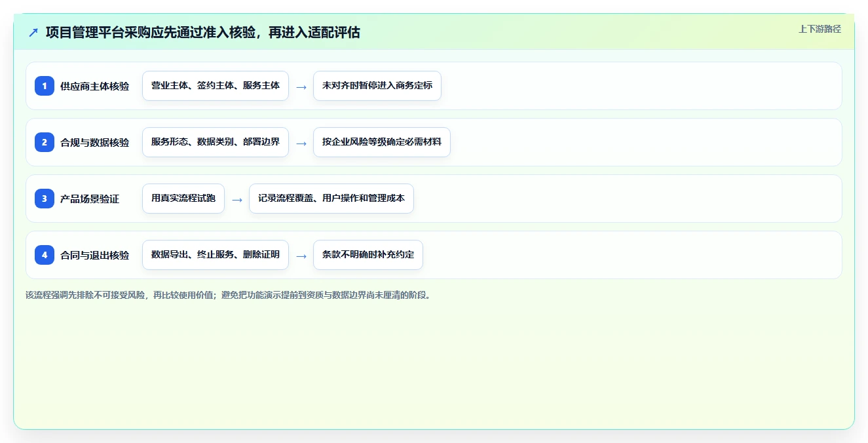Click the 产品场景验证 step label

(90, 199)
